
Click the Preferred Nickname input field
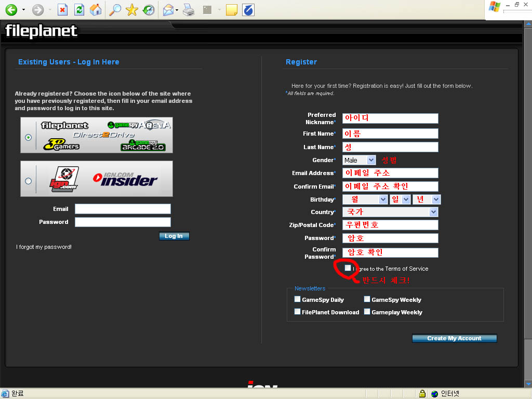click(x=390, y=118)
